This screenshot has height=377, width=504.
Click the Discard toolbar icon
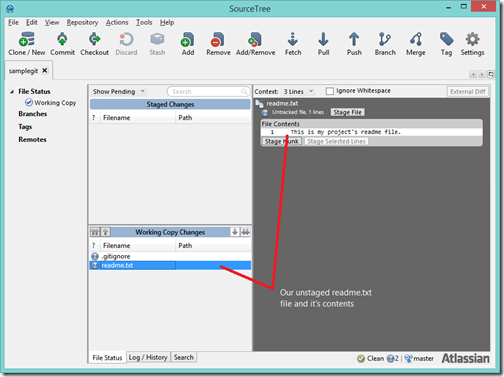[x=126, y=39]
